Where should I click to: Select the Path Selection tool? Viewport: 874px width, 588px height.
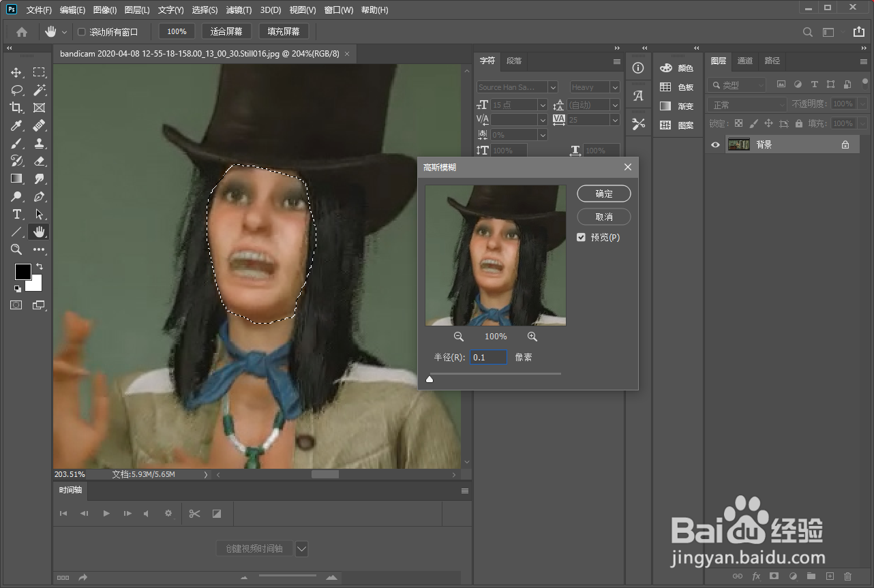pyautogui.click(x=40, y=214)
